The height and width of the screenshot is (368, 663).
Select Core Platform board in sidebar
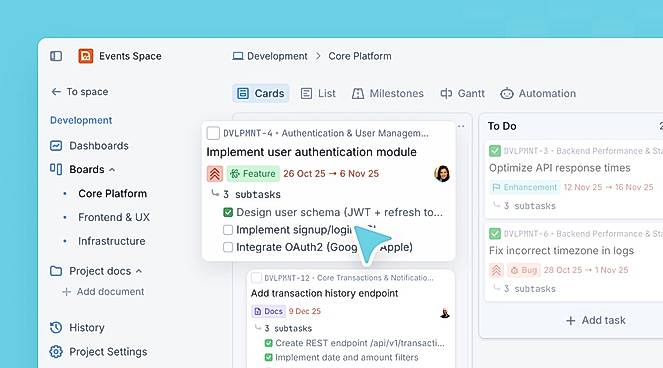click(112, 194)
